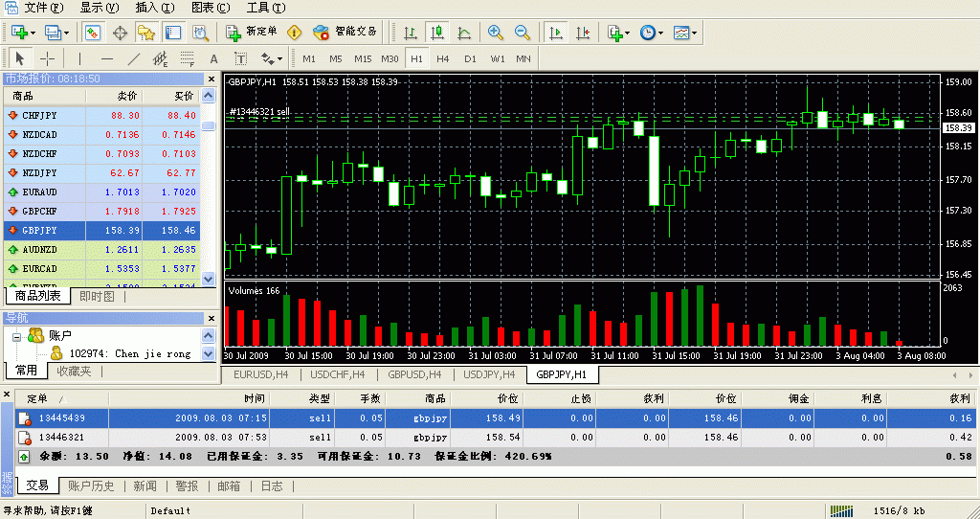Zoom in on the chart
Viewport: 980px width, 519px height.
pyautogui.click(x=495, y=33)
